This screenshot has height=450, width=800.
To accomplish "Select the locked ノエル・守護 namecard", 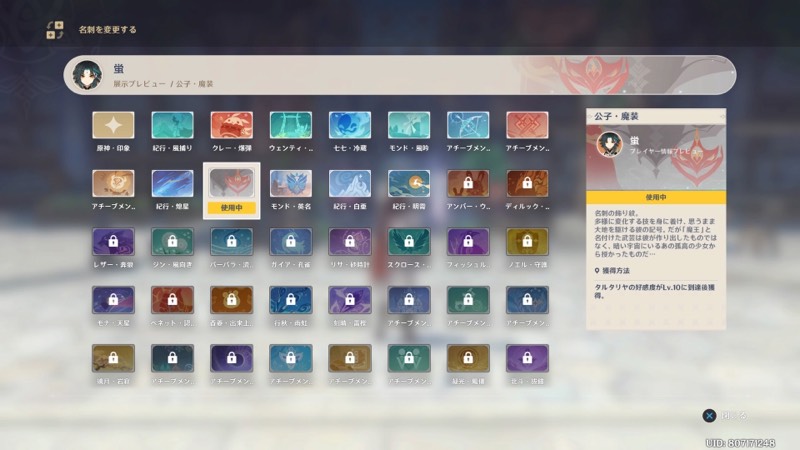I will pos(528,241).
